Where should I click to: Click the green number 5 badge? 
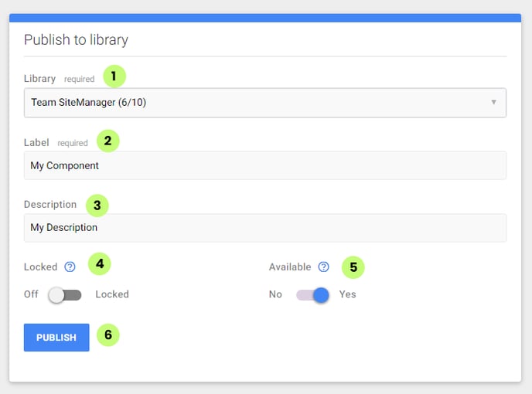click(353, 267)
